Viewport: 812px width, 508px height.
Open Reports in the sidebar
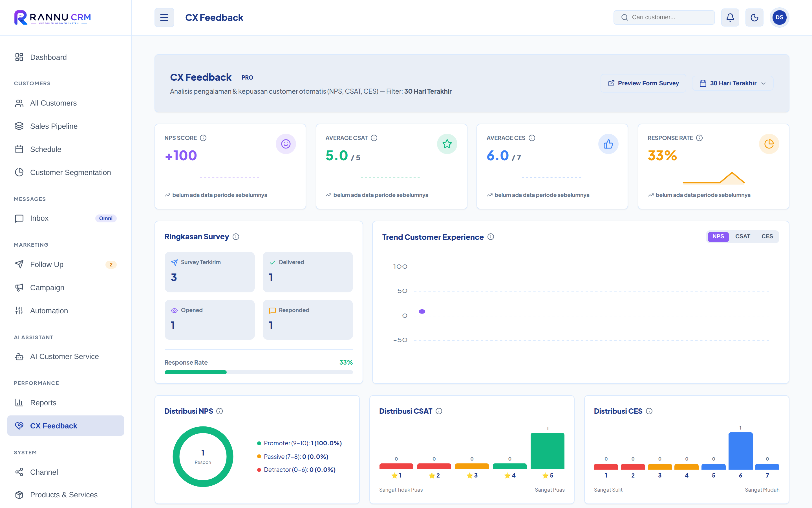coord(66,403)
